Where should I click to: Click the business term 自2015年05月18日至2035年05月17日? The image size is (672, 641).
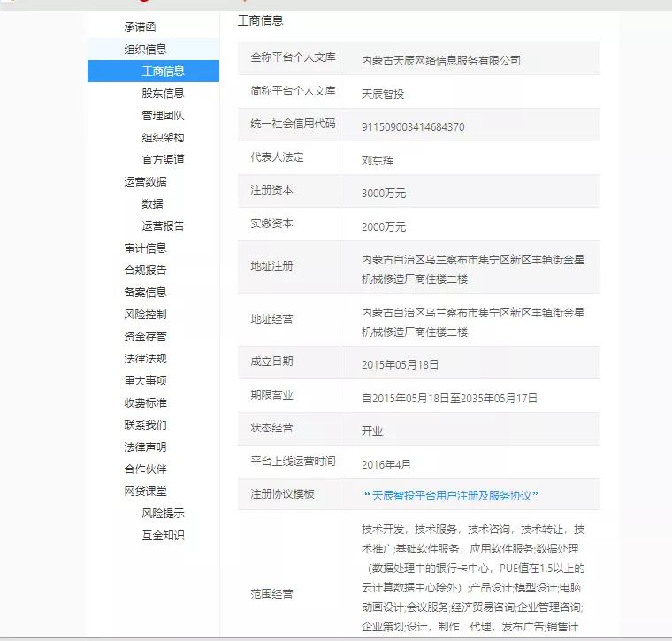tap(449, 398)
